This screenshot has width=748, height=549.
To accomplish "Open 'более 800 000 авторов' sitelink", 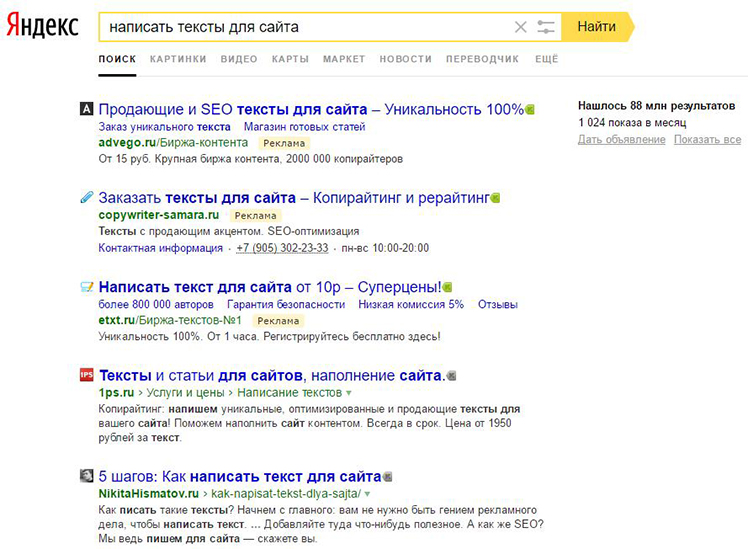I will [156, 304].
